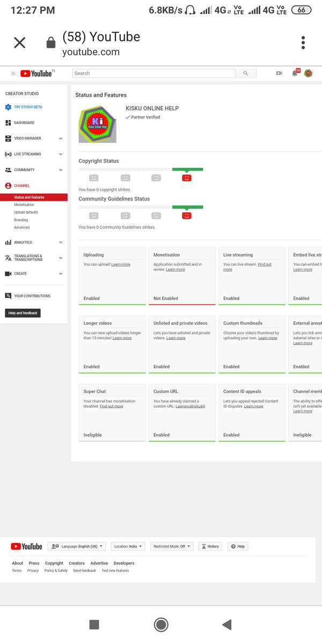
Task: Open Developers footer link
Action: pyautogui.click(x=124, y=563)
